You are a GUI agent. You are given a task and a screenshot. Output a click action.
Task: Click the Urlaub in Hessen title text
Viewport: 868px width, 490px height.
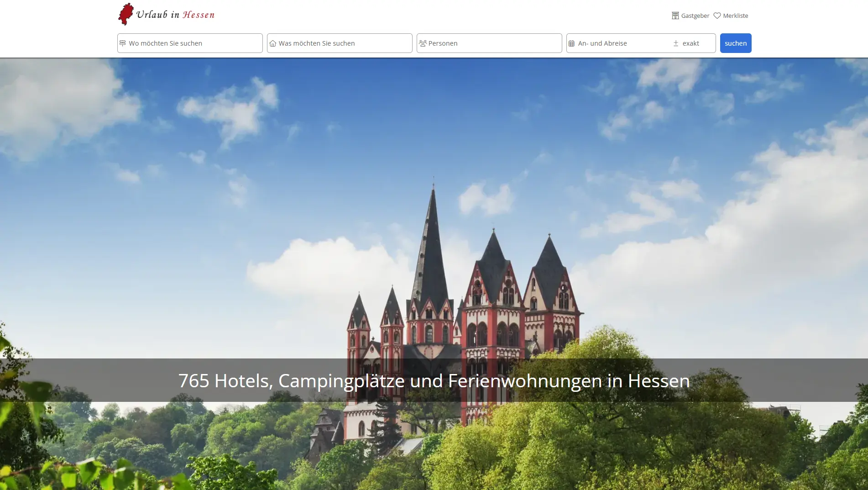(176, 14)
